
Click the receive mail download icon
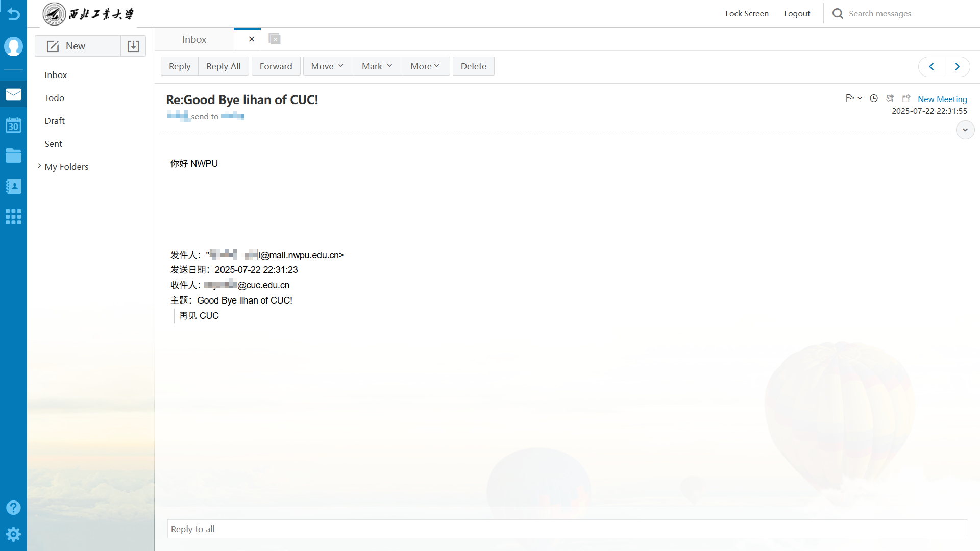coord(133,46)
